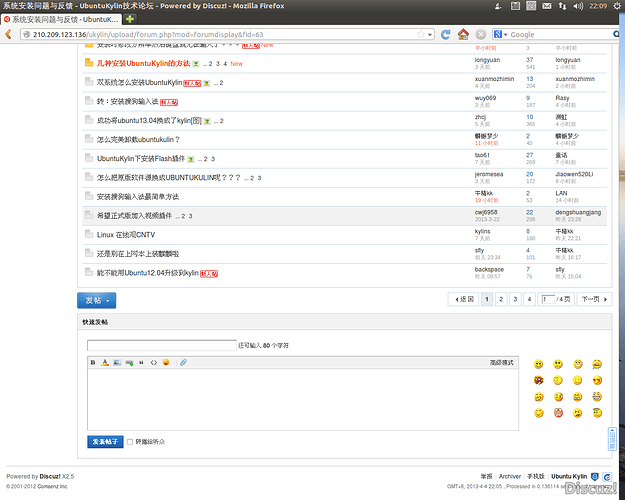This screenshot has width=625, height=500.
Task: Insert last smiley in top row of smiley panel
Action: (x=597, y=364)
